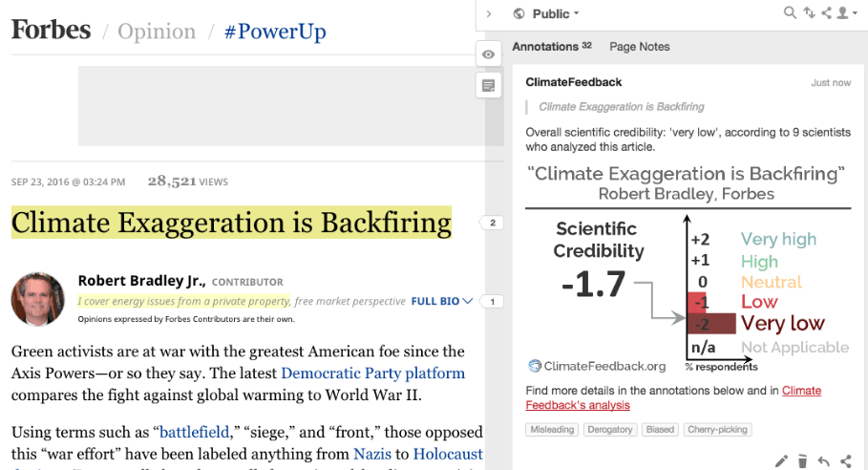Click the ClimateFeedback author name
The width and height of the screenshot is (868, 470).
coord(574,82)
